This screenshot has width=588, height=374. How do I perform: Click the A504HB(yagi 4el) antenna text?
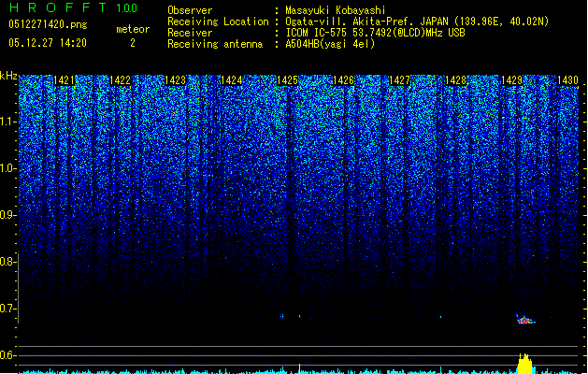330,44
